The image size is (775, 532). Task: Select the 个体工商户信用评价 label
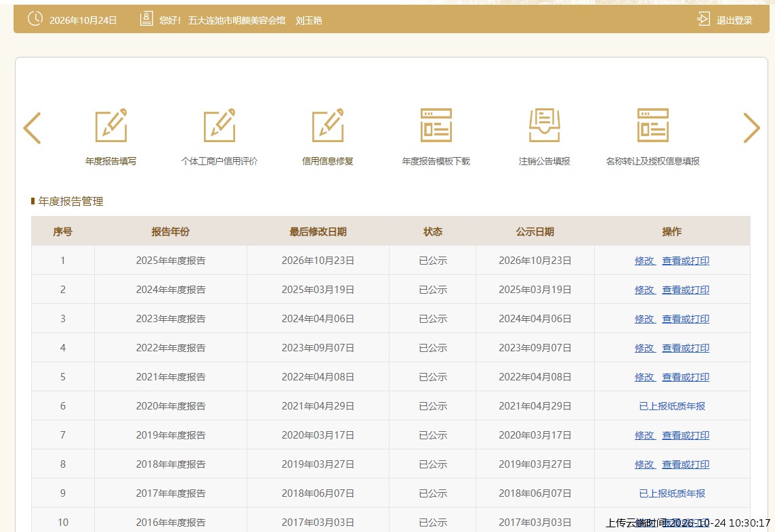[219, 161]
